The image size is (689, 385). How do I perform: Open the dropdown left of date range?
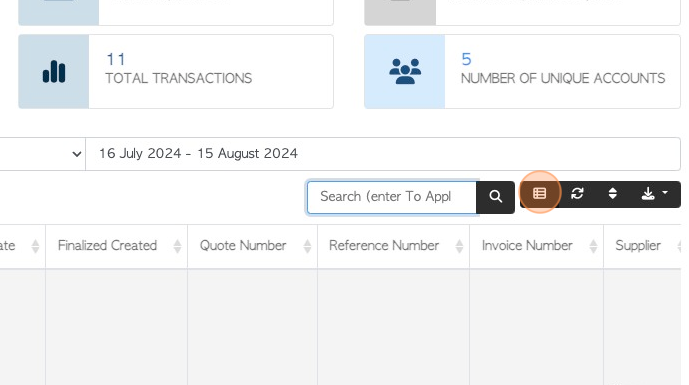(42, 154)
